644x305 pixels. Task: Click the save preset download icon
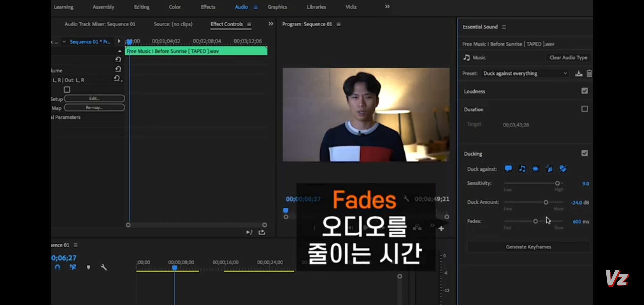579,73
